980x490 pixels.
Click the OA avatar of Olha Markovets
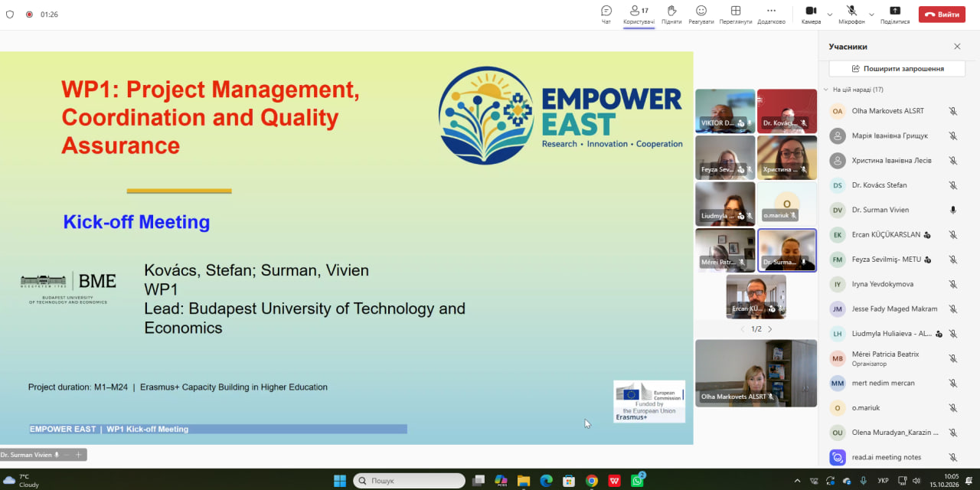pyautogui.click(x=838, y=111)
